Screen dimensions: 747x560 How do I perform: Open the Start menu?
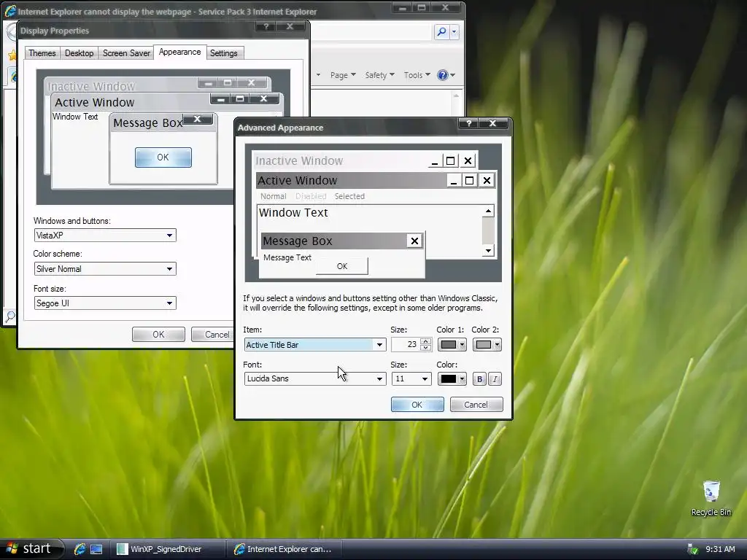click(x=31, y=548)
